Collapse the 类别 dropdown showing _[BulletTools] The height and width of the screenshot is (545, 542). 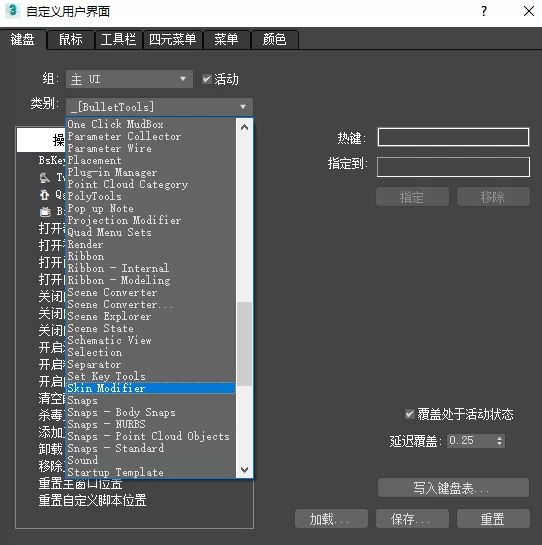point(159,107)
